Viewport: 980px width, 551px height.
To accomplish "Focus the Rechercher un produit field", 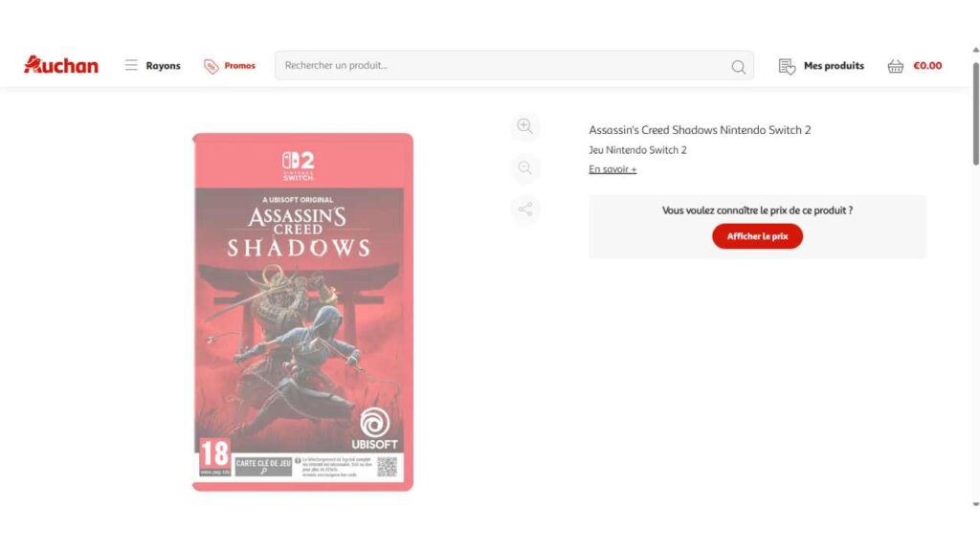I will coord(514,65).
